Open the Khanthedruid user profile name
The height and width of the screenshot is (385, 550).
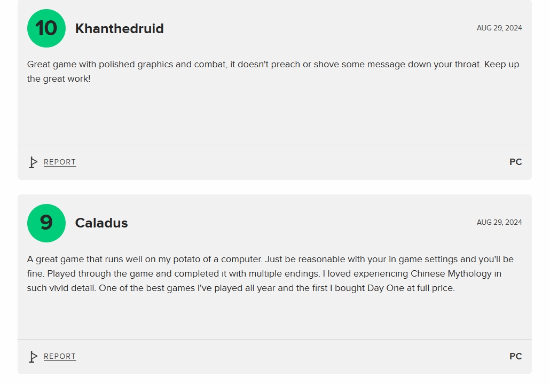click(119, 28)
